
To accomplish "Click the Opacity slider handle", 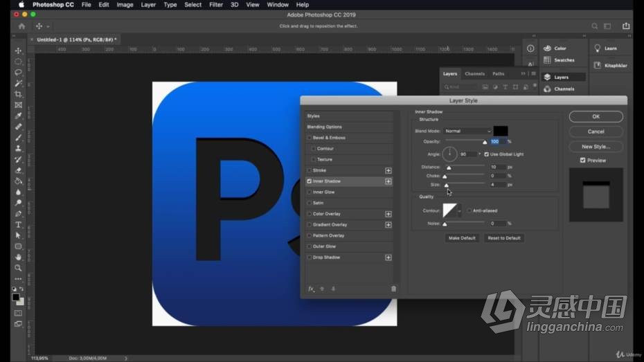I will coord(485,142).
